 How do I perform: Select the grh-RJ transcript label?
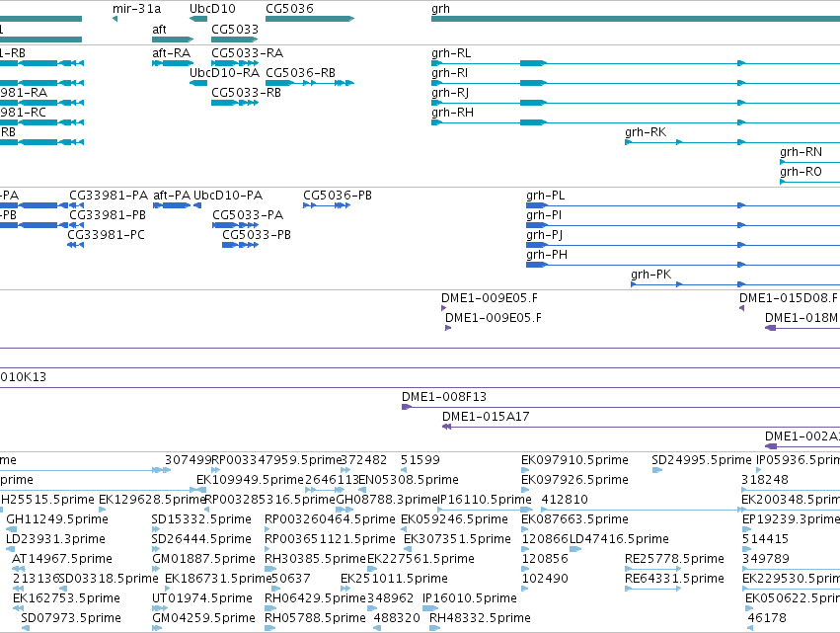450,93
